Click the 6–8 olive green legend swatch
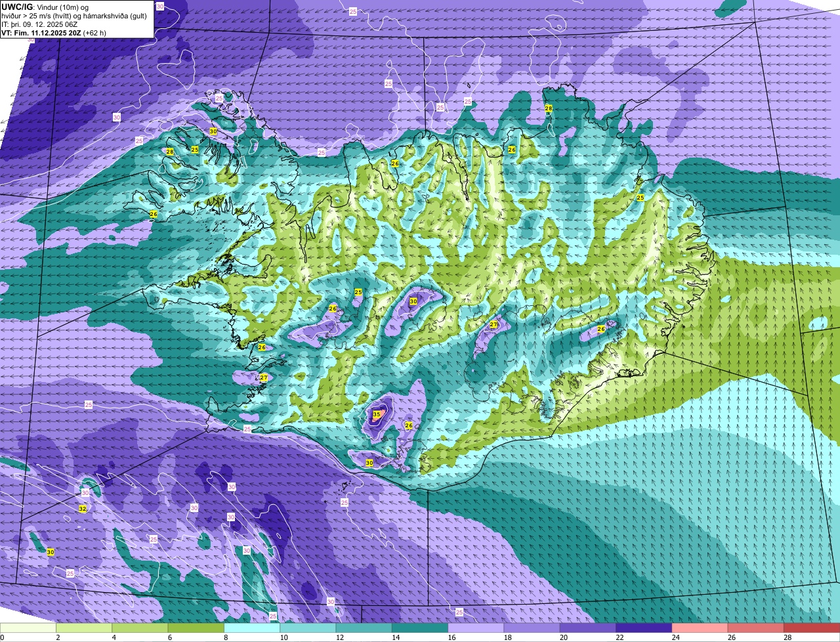The width and height of the screenshot is (840, 642). 196,628
